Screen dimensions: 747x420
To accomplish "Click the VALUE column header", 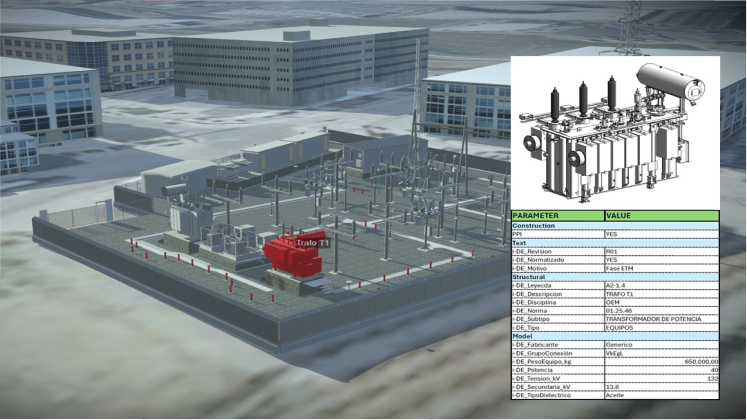I will pyautogui.click(x=660, y=215).
